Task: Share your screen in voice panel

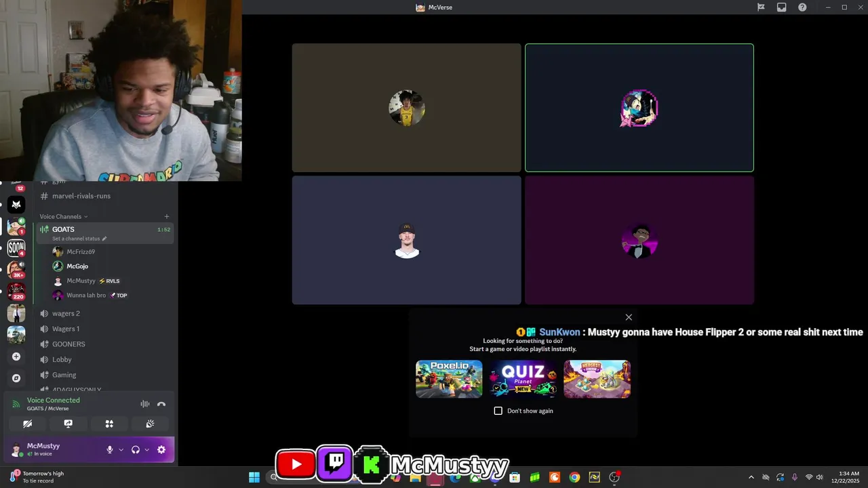Action: pyautogui.click(x=68, y=424)
